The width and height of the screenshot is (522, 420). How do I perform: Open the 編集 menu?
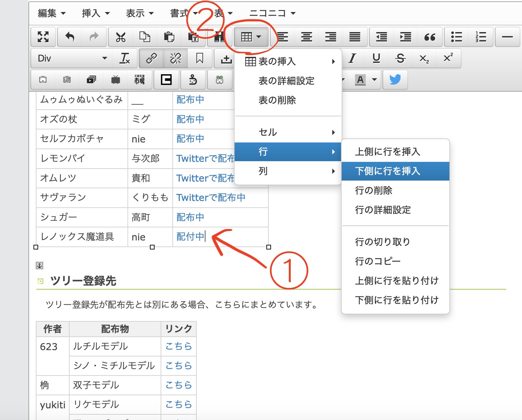(x=52, y=13)
